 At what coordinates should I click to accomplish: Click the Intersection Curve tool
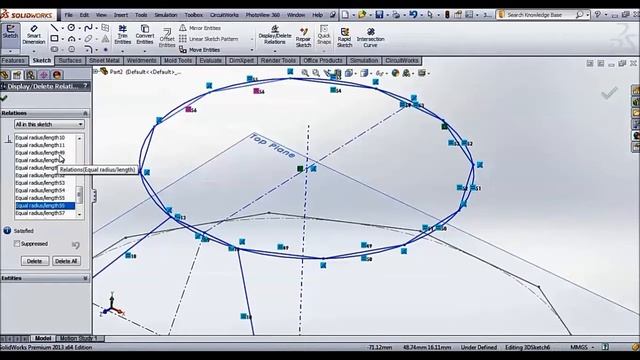click(370, 38)
